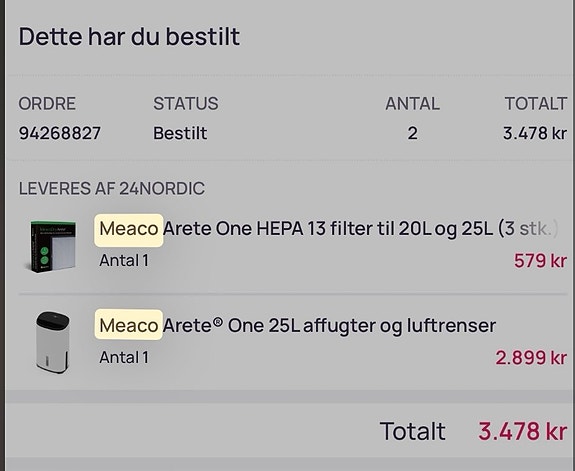Screen dimensions: 575x471
Task: Click the highlighted Meaco word in filter title
Action: pos(129,230)
